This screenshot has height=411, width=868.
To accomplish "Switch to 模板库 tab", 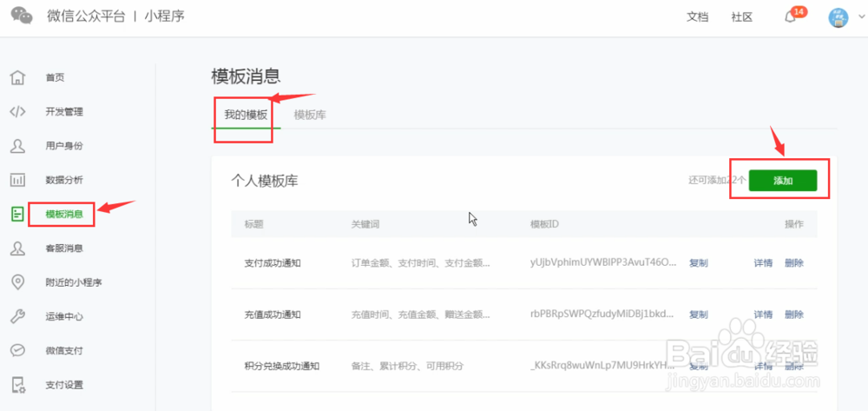I will (310, 116).
